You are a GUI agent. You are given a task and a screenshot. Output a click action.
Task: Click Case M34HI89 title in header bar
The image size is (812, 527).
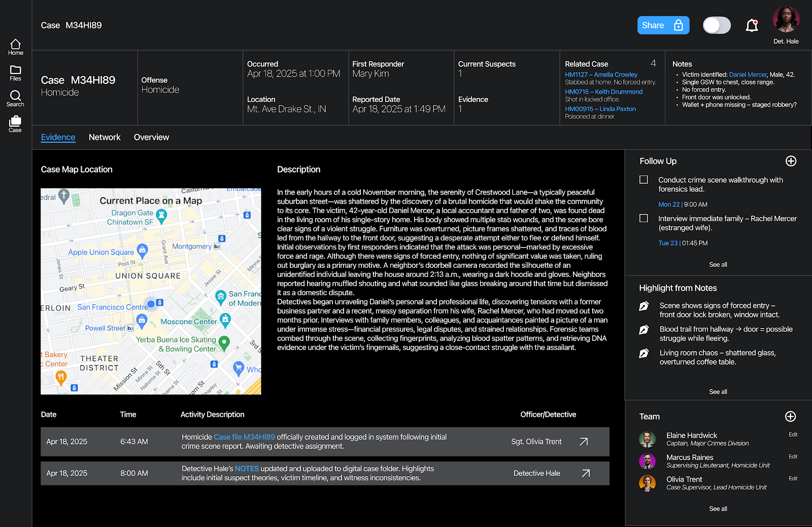coord(71,25)
